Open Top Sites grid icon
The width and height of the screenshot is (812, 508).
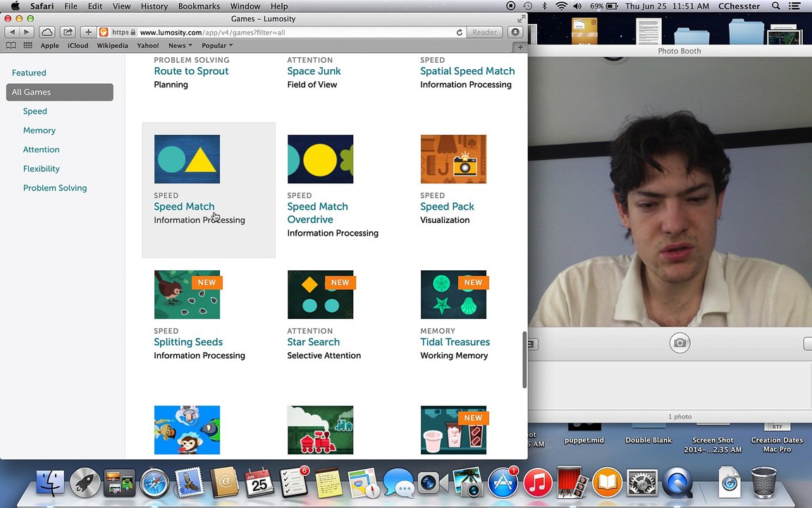(28, 46)
